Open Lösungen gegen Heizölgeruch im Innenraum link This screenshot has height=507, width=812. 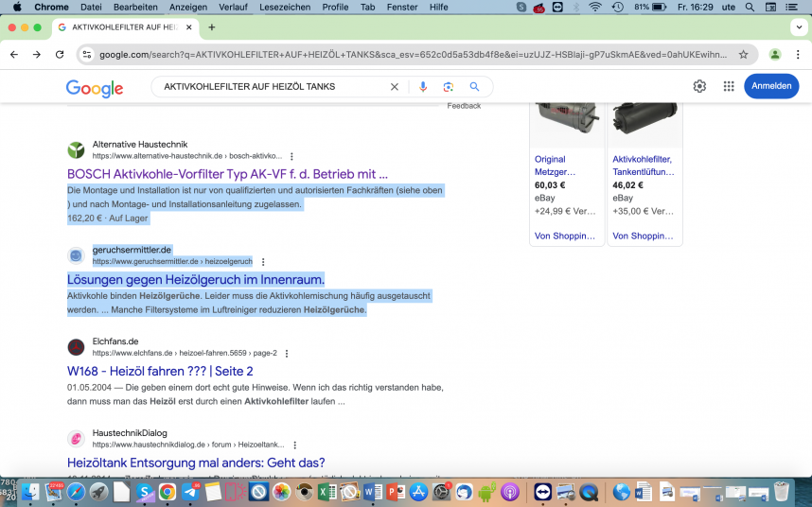click(196, 280)
